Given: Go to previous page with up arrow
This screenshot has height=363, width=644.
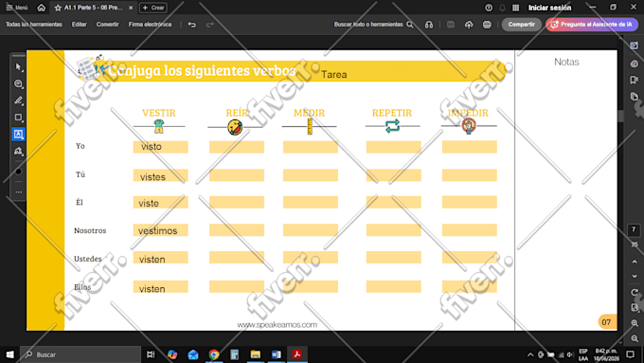Looking at the screenshot, I should pyautogui.click(x=635, y=262).
